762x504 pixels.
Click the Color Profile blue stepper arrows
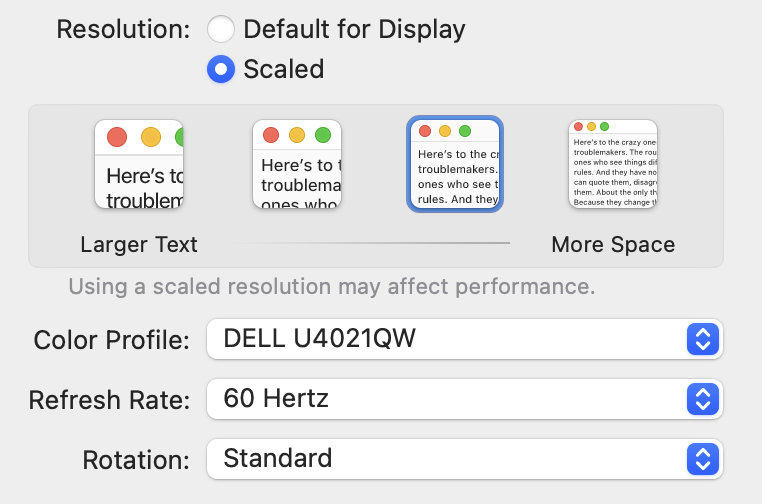[703, 340]
